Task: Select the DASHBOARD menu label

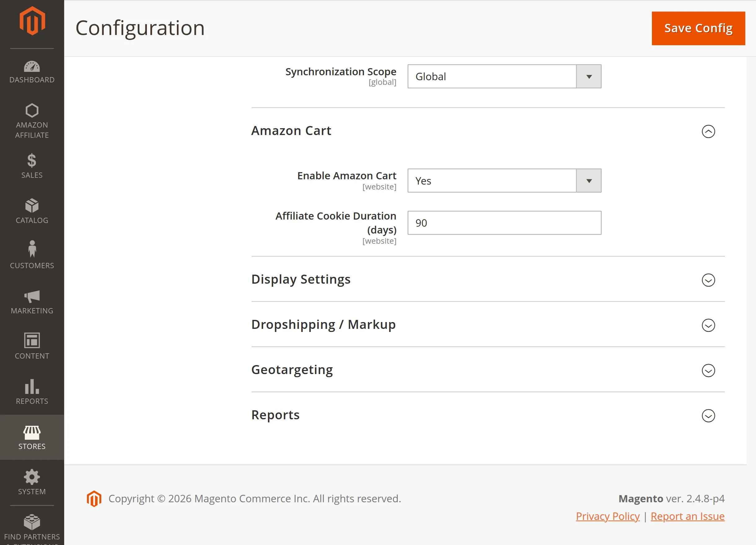Action: pyautogui.click(x=32, y=80)
